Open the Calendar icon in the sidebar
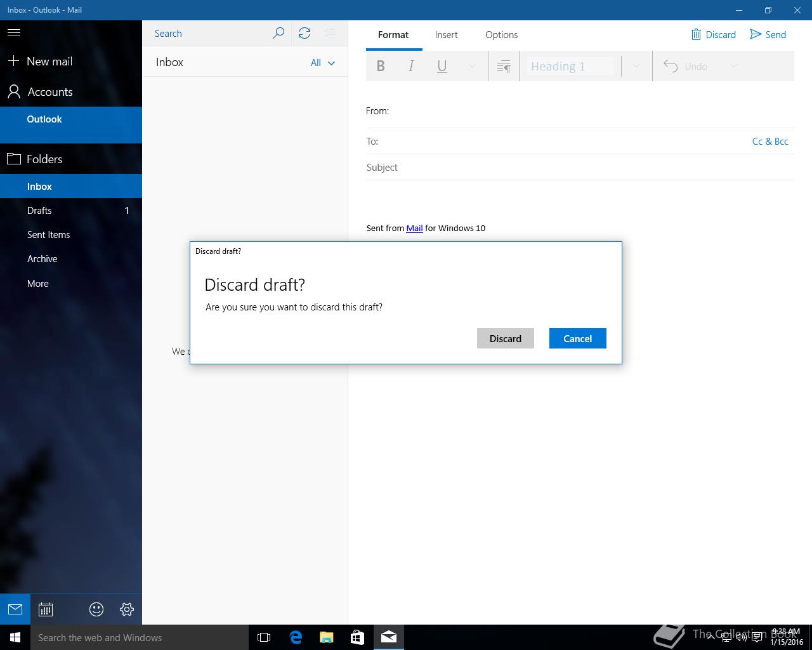This screenshot has width=812, height=650. [46, 609]
